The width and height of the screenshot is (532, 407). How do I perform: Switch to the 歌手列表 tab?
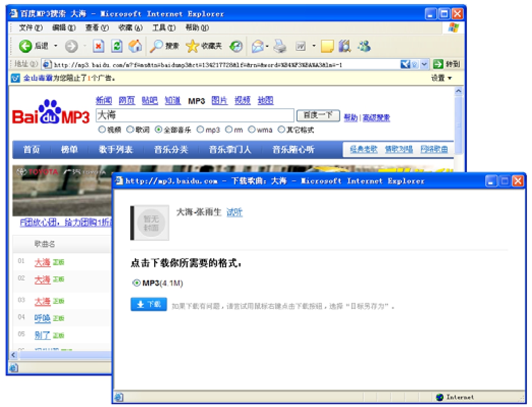115,149
